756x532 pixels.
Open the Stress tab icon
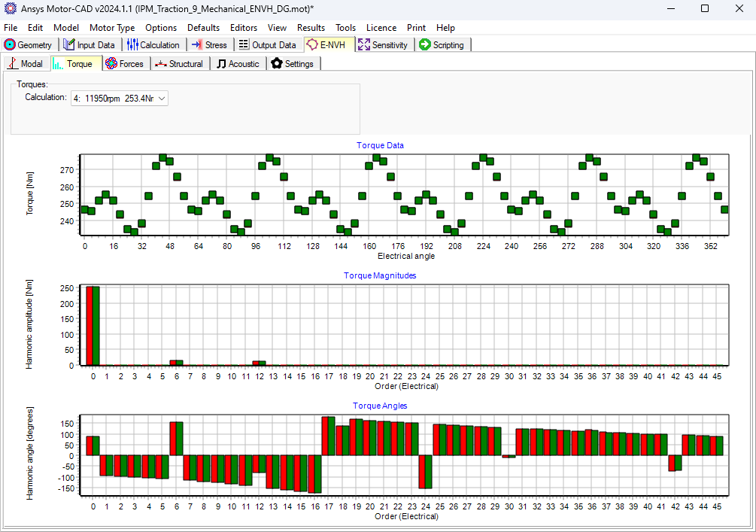(x=196, y=45)
